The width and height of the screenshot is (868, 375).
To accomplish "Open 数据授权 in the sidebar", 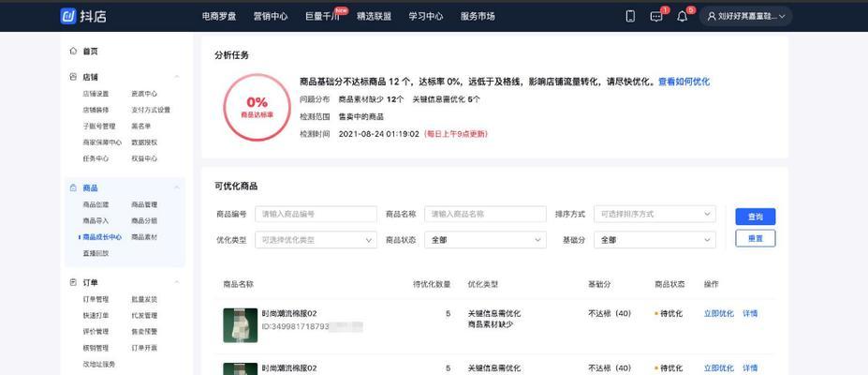I will [x=144, y=142].
